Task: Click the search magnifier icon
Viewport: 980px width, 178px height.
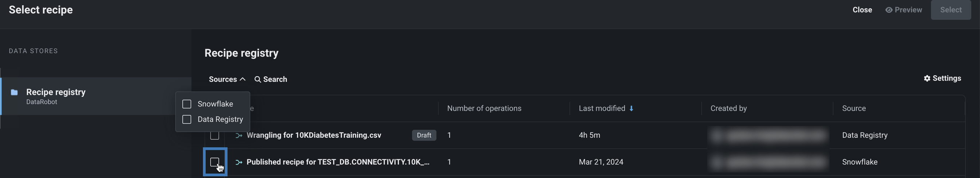Action: click(257, 80)
